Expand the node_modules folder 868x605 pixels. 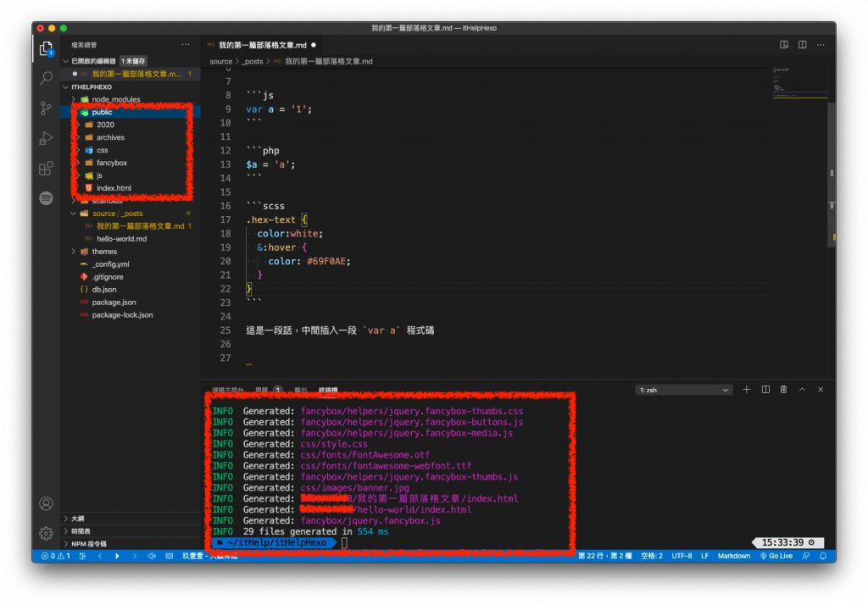73,100
